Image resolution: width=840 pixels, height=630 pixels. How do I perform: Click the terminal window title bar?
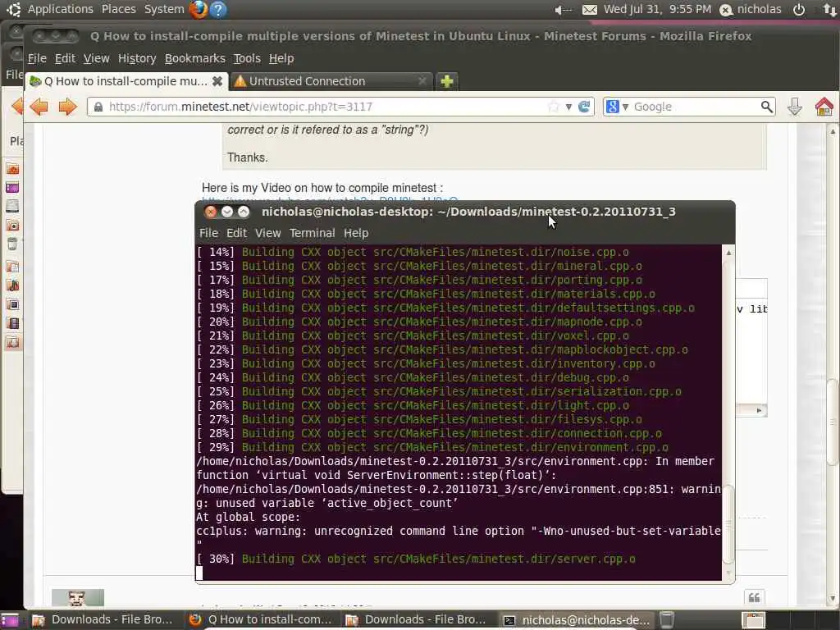pyautogui.click(x=465, y=212)
